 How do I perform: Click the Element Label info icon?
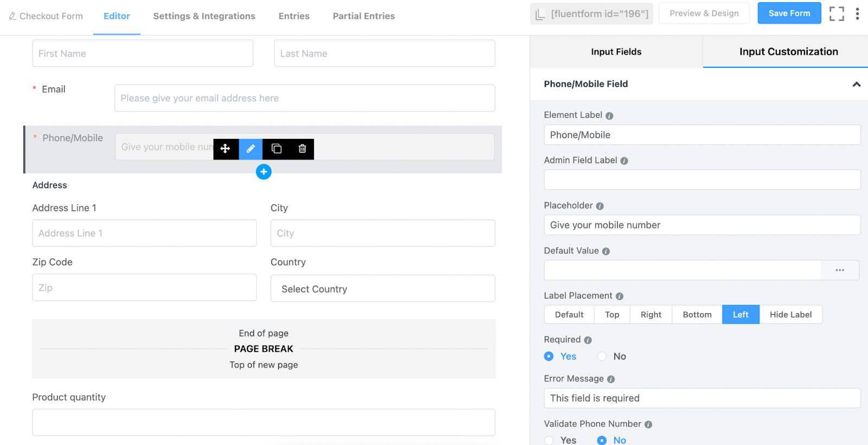[x=609, y=116]
